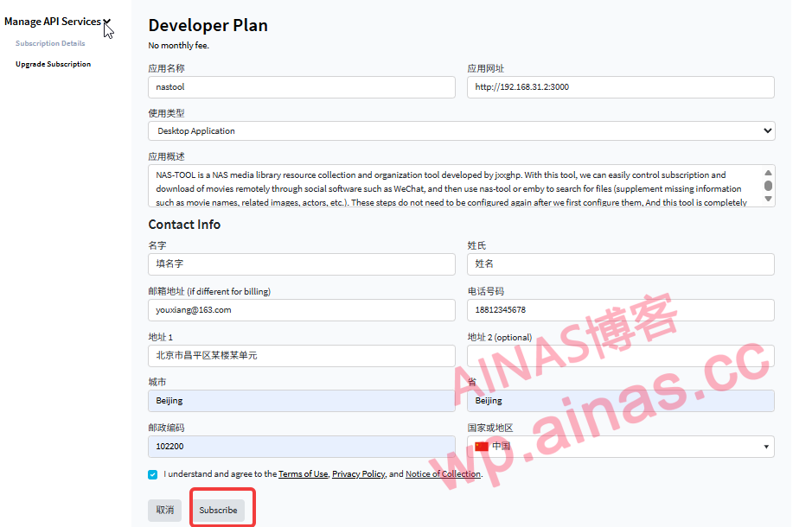Click the description textarea scroll down arrow
812x527 pixels.
[768, 199]
